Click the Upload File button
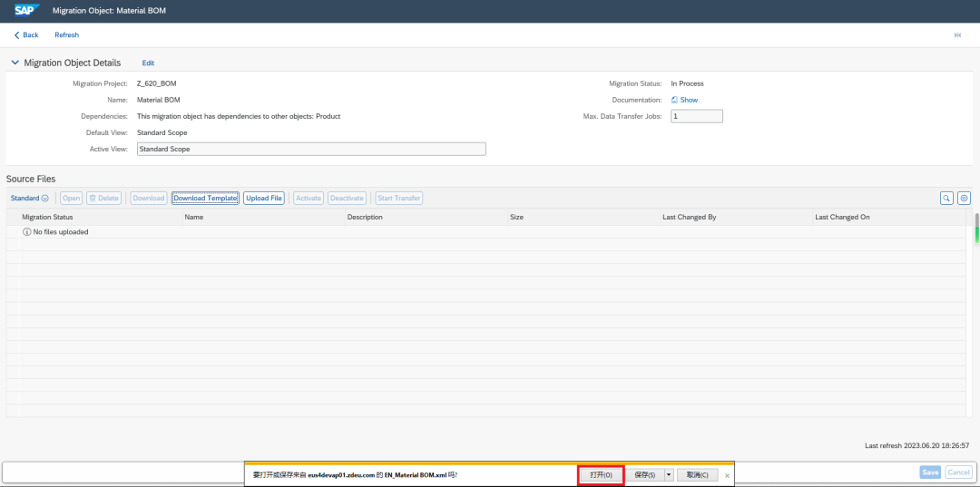 (264, 198)
